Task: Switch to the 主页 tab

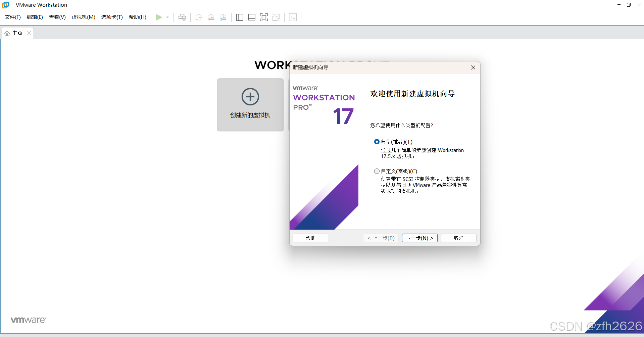Action: tap(17, 33)
